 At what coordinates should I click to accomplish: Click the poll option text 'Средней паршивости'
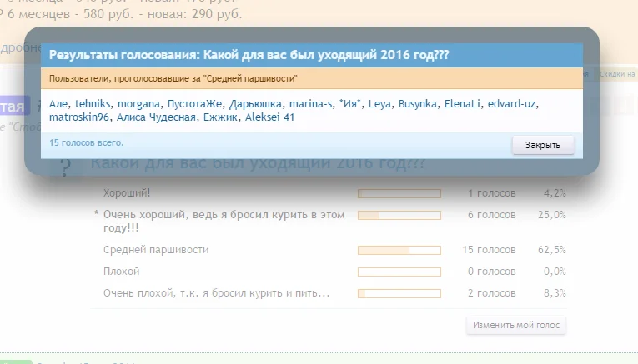(x=156, y=249)
